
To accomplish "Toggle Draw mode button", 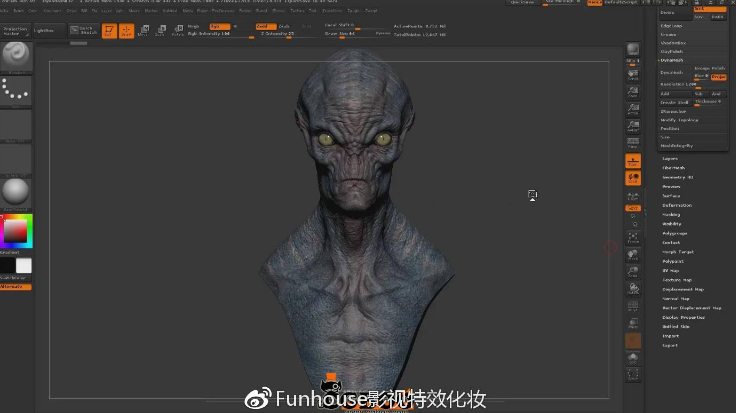I will point(126,31).
